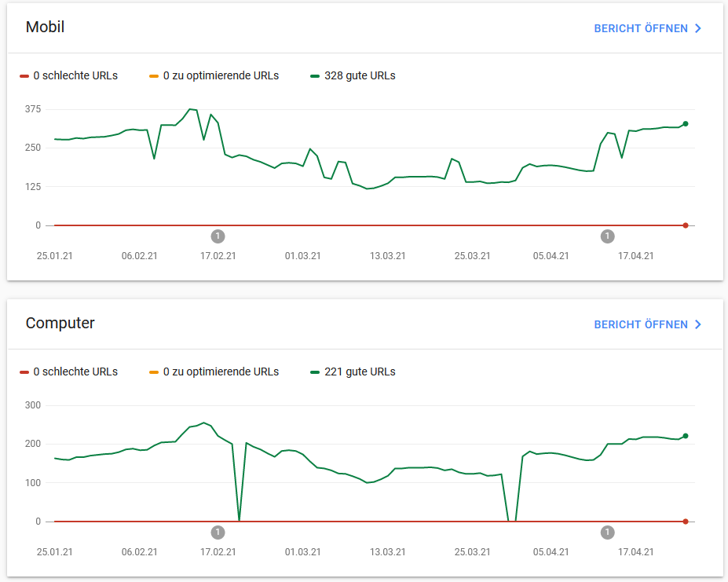Click the Computer chart annotation marker near 17.04.21
This screenshot has height=582, width=728.
tap(607, 533)
